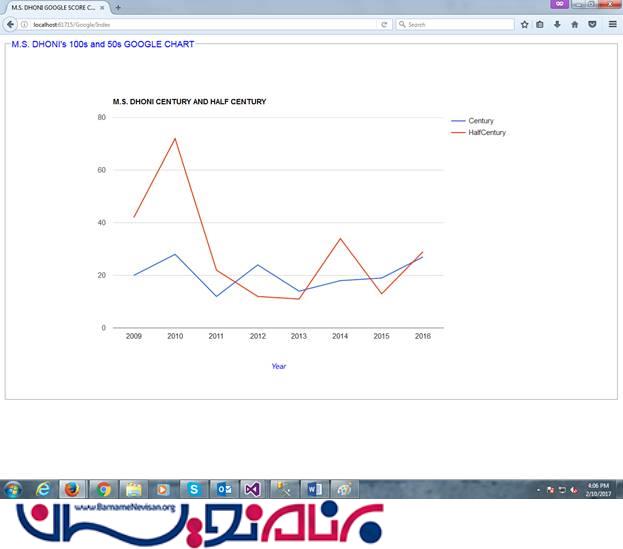
Task: Click the system tray clock showing 4:06 PM
Action: pos(598,490)
